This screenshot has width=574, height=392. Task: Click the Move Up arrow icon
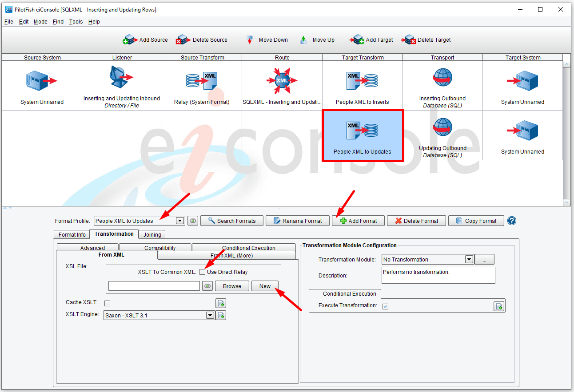tap(303, 40)
